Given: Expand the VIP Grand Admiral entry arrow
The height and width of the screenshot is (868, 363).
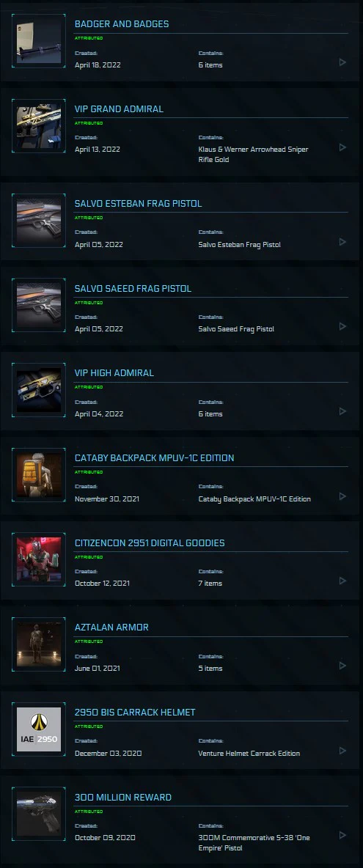Looking at the screenshot, I should click(342, 147).
